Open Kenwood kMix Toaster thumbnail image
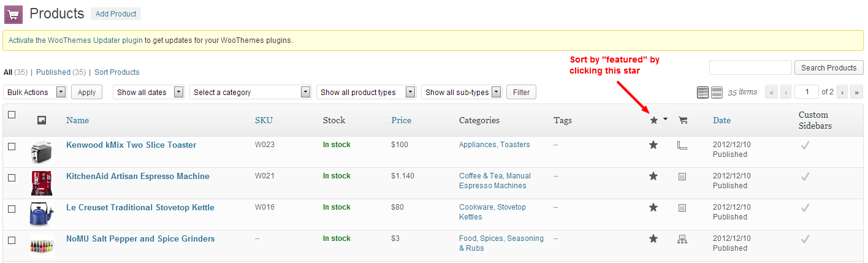Image resolution: width=868 pixels, height=263 pixels. click(41, 151)
